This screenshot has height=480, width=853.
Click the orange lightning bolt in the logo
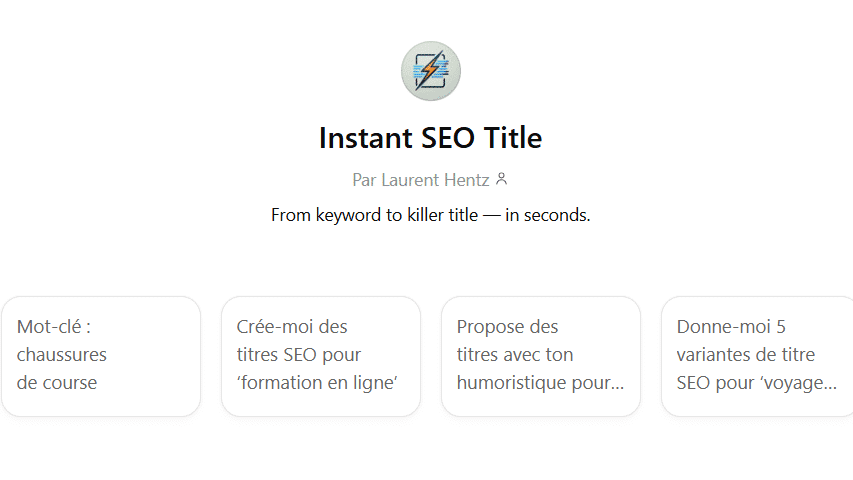430,71
